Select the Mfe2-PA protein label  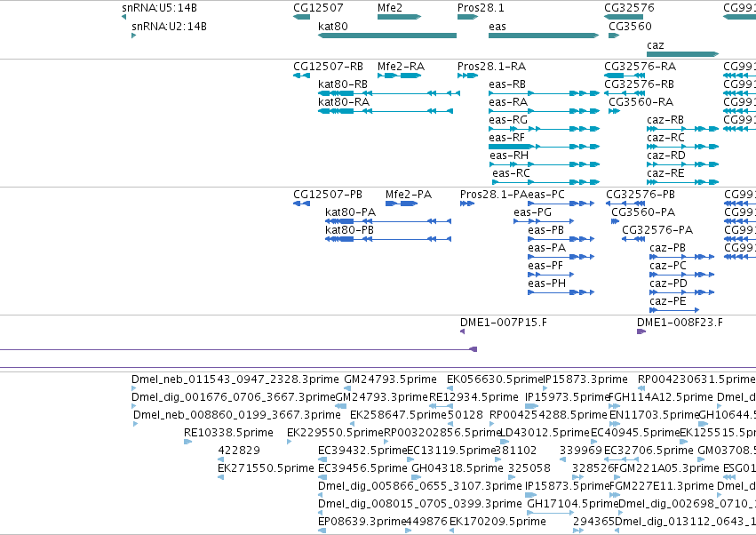(409, 195)
